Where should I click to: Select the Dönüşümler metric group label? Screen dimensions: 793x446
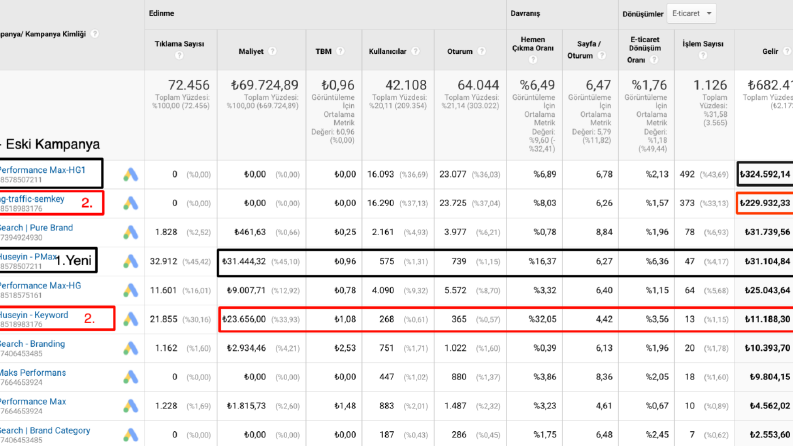click(x=642, y=14)
